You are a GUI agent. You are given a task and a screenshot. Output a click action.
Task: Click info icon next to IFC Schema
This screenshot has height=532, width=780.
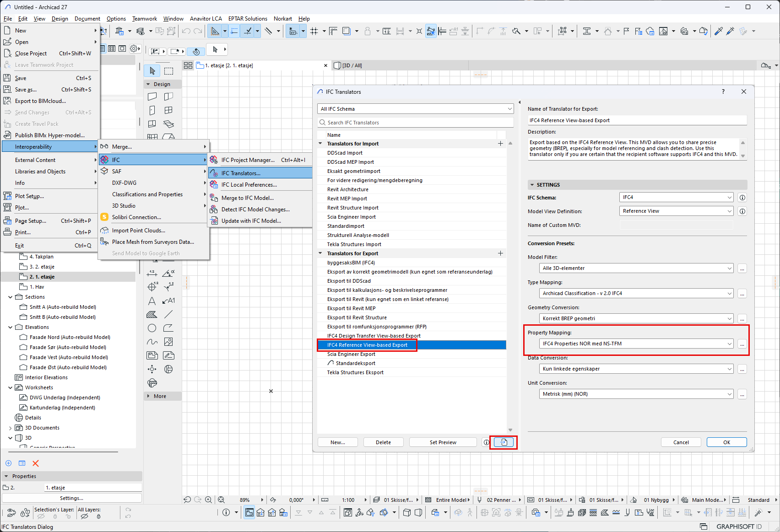click(742, 198)
